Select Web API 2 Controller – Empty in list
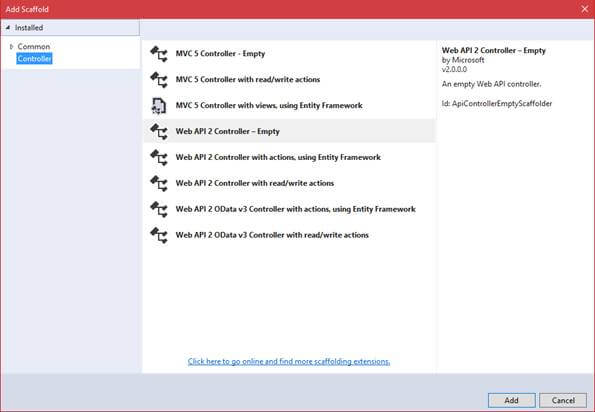This screenshot has height=412, width=595. click(x=290, y=132)
